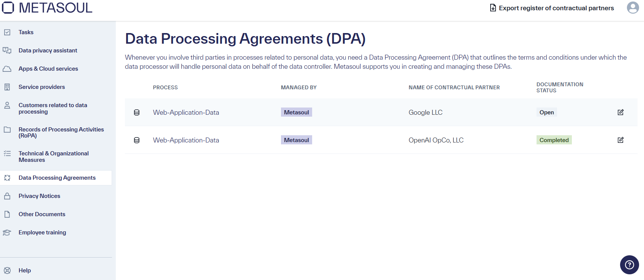The height and width of the screenshot is (280, 644).
Task: Open the floating Help question mark button
Action: tap(629, 265)
